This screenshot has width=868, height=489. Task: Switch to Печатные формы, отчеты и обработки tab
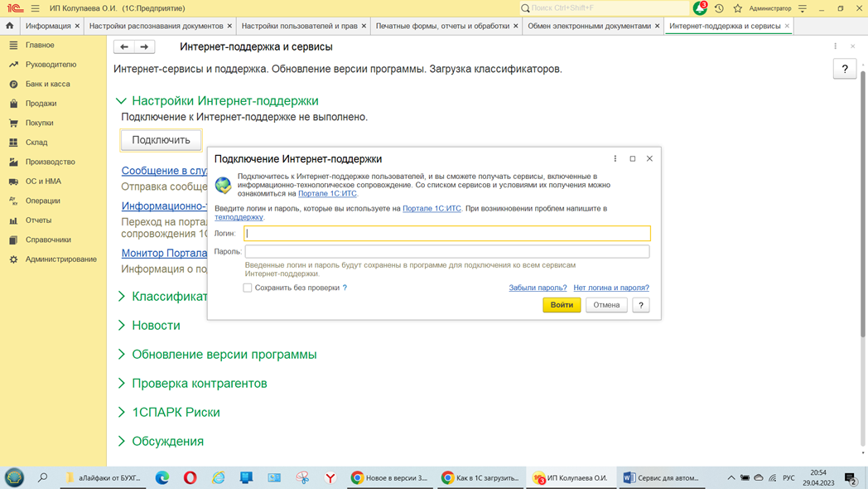coord(442,26)
